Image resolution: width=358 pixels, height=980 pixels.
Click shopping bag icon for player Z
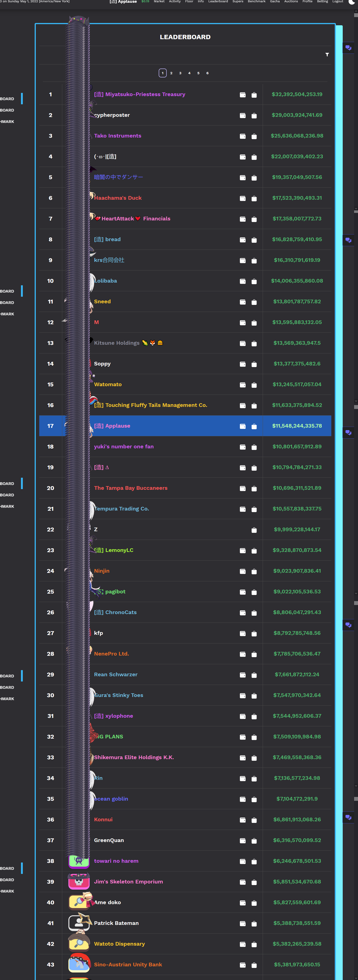(x=254, y=530)
